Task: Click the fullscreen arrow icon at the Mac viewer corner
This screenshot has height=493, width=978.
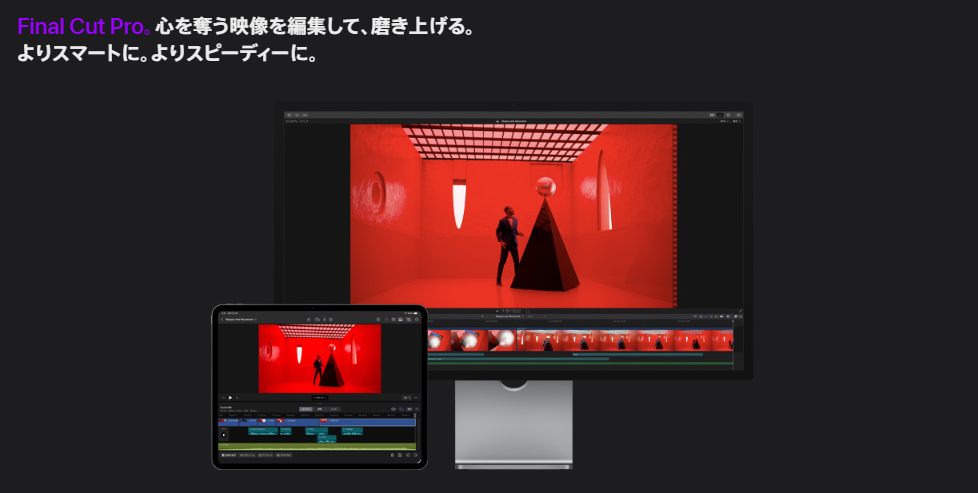Action: 740,310
